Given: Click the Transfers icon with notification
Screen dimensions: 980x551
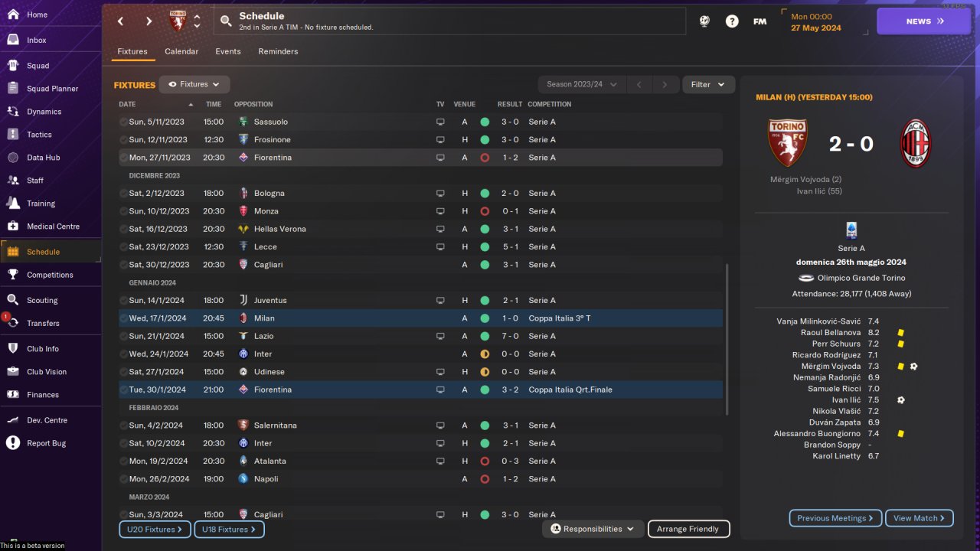Looking at the screenshot, I should (11, 322).
